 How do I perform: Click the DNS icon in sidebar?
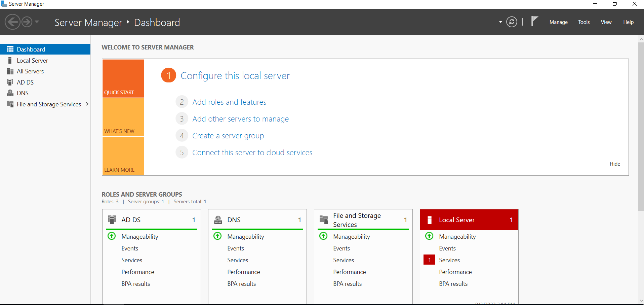coord(10,93)
